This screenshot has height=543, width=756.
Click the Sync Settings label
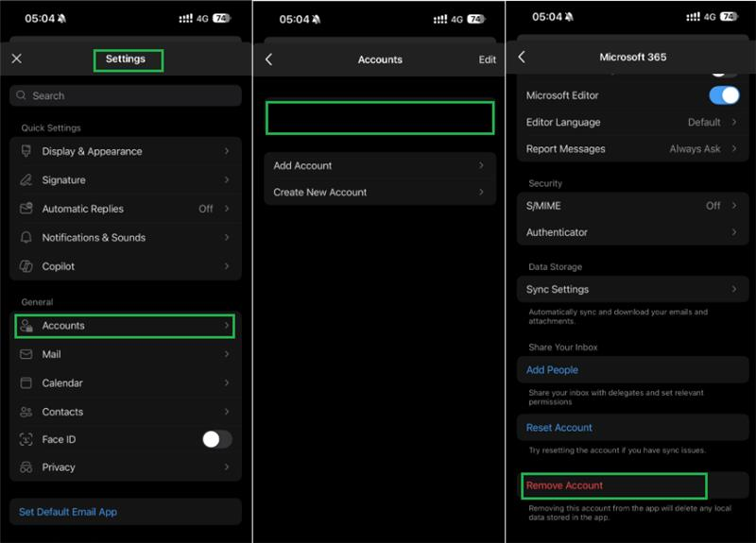tap(558, 289)
